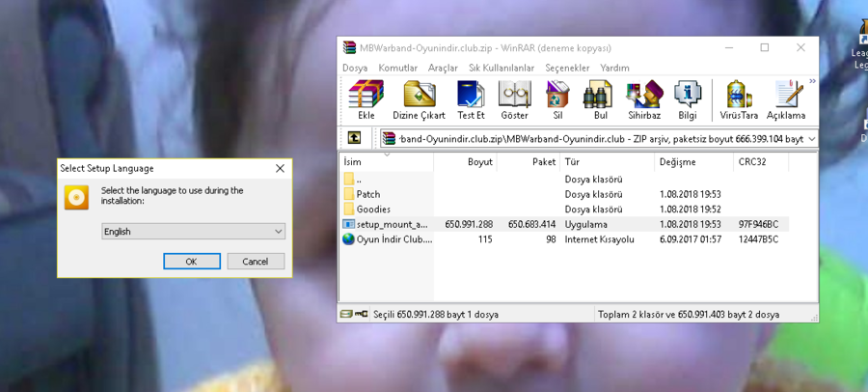Click the Ekle (add) toolbar icon
The height and width of the screenshot is (392, 868).
(366, 99)
